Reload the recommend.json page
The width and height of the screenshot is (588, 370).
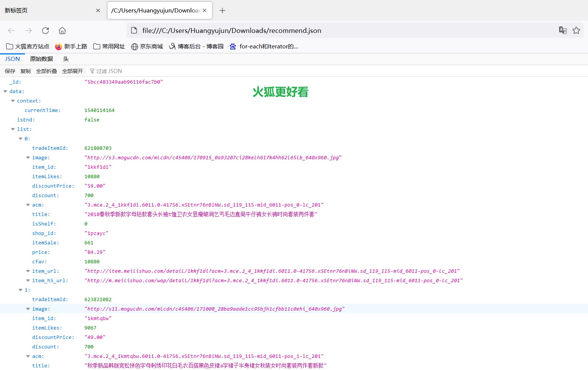coord(45,31)
